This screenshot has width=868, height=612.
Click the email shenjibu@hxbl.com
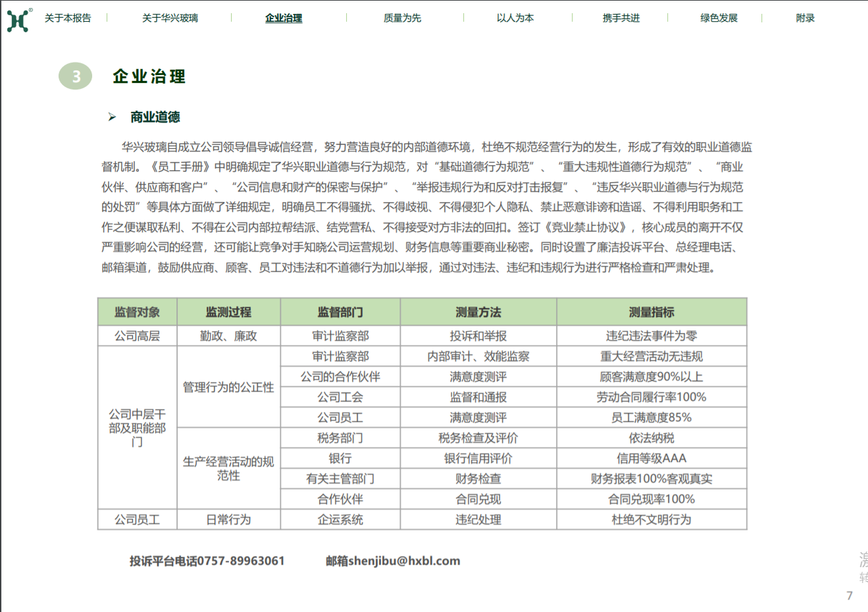(404, 561)
